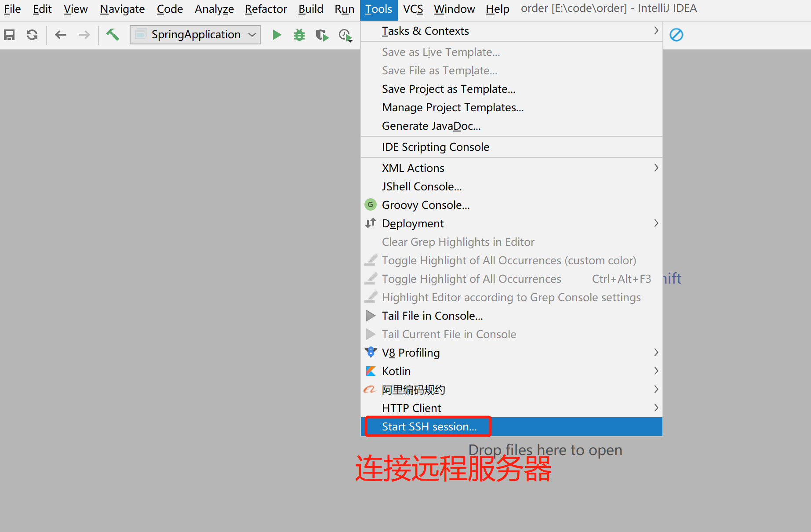This screenshot has width=811, height=532.
Task: Click the Save All icon
Action: 9,35
